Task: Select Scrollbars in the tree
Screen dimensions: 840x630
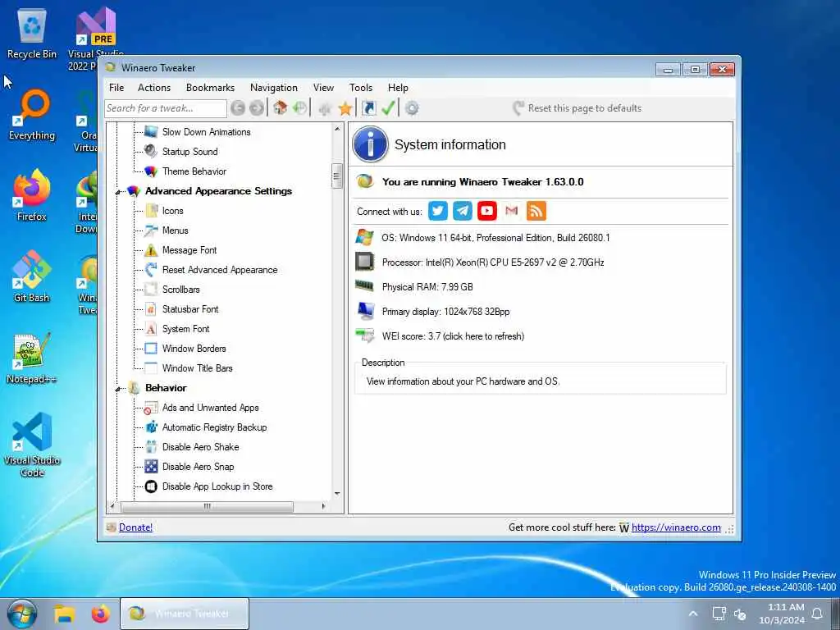Action: pos(180,290)
